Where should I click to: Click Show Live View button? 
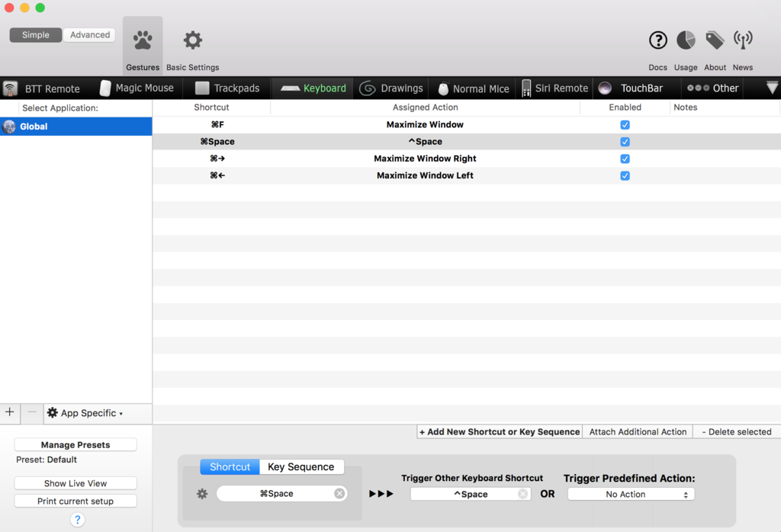76,483
